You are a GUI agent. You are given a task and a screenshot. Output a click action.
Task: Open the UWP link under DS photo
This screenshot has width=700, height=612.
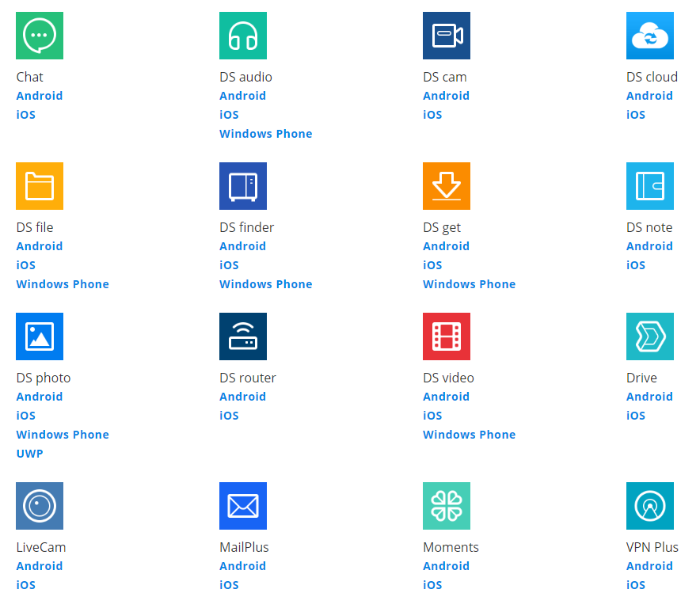coord(29,454)
